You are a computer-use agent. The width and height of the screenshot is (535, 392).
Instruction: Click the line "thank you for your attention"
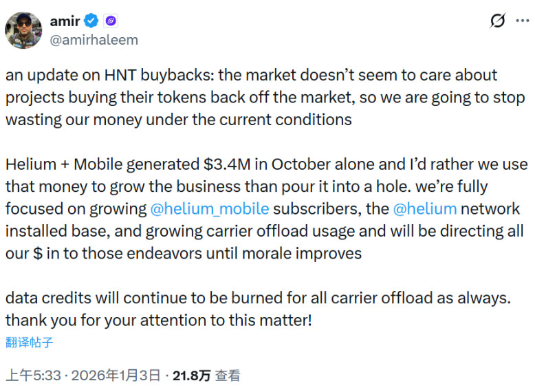tap(158, 320)
